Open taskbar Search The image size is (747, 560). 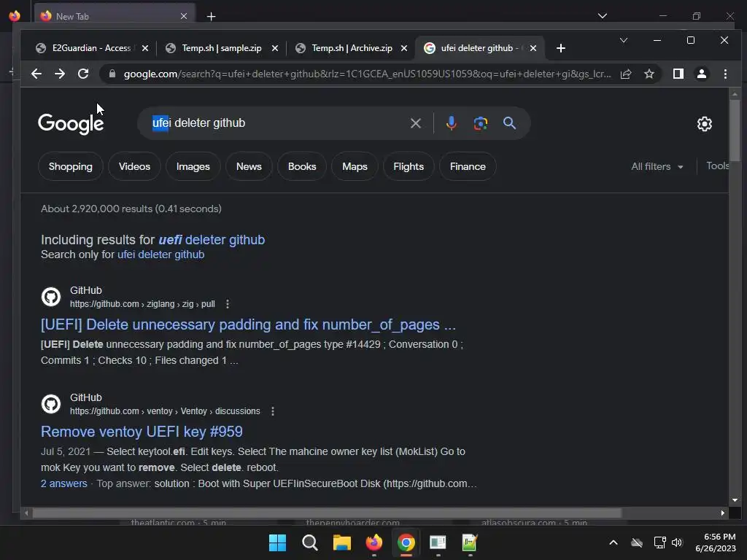309,542
